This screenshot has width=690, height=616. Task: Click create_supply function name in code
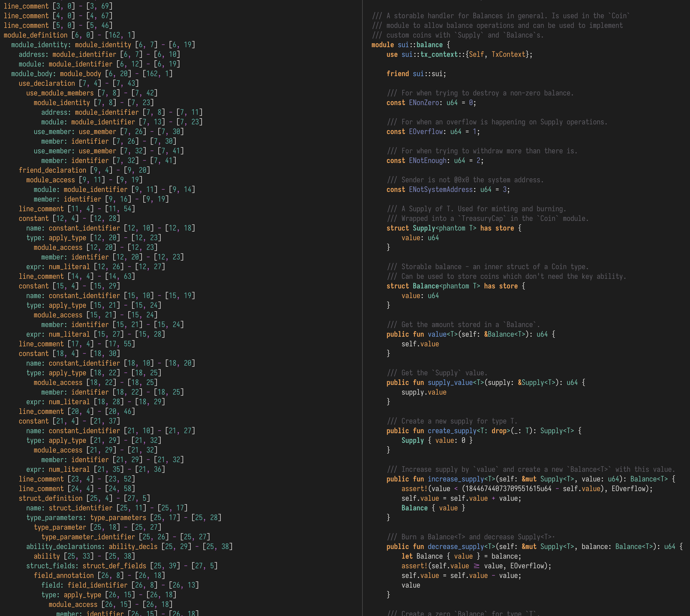[452, 431]
